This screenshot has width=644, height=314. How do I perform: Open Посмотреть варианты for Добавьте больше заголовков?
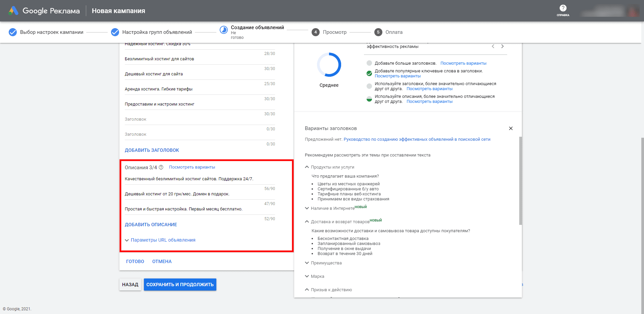point(463,63)
